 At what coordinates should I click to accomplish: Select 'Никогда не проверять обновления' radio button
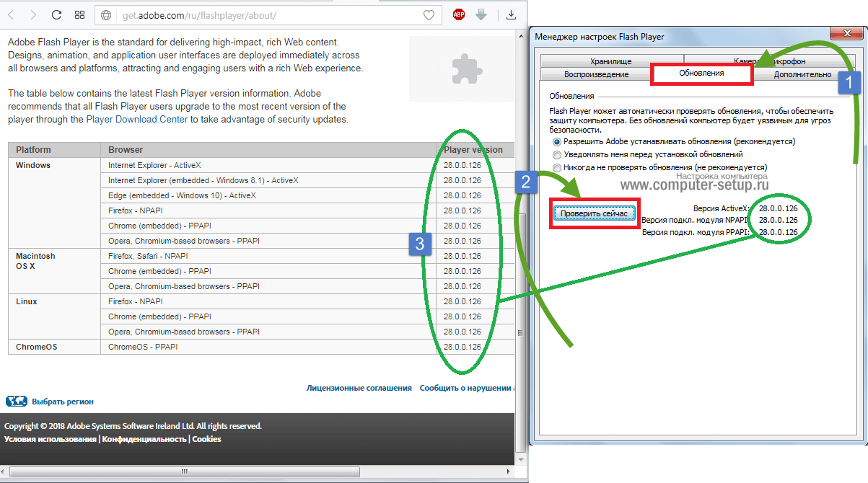pos(556,167)
